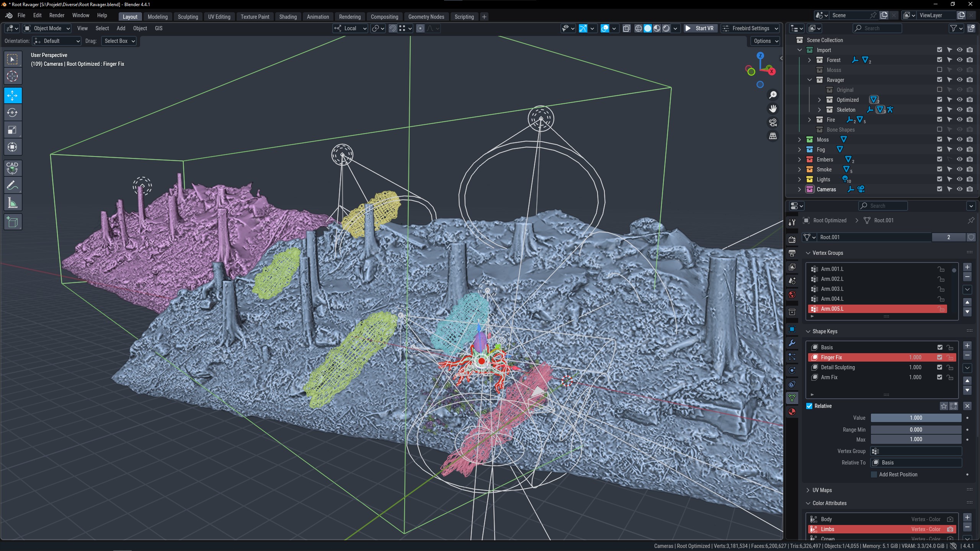Disable the Smoke collection in renders
This screenshot has width=980, height=551.
(969, 169)
